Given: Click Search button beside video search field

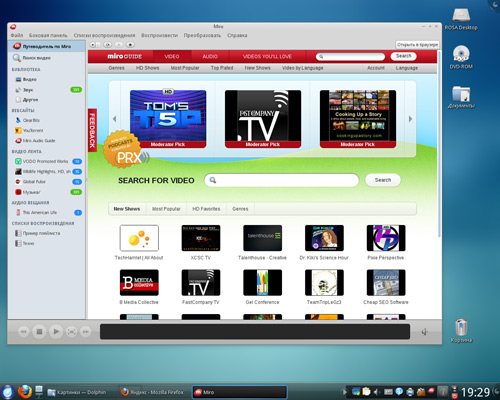Looking at the screenshot, I should click(x=383, y=180).
